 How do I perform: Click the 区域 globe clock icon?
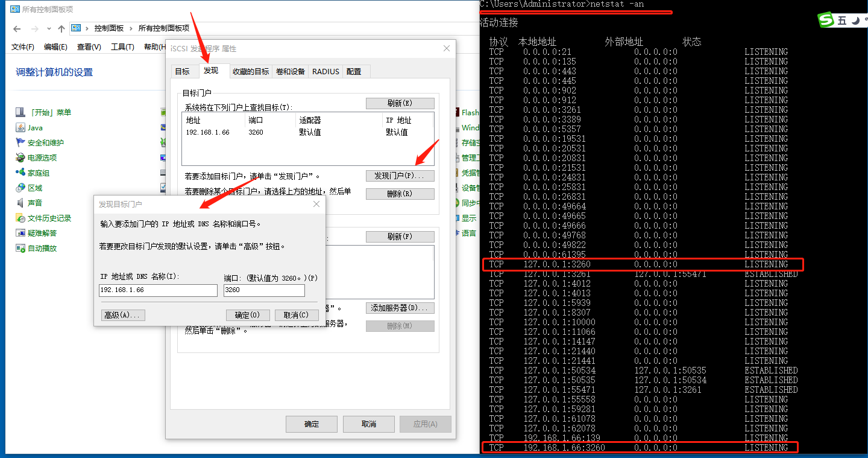[20, 188]
